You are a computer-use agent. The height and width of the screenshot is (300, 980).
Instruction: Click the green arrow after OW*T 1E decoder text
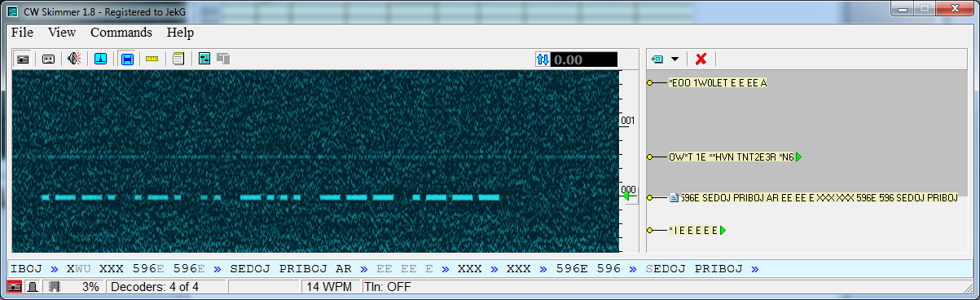799,157
